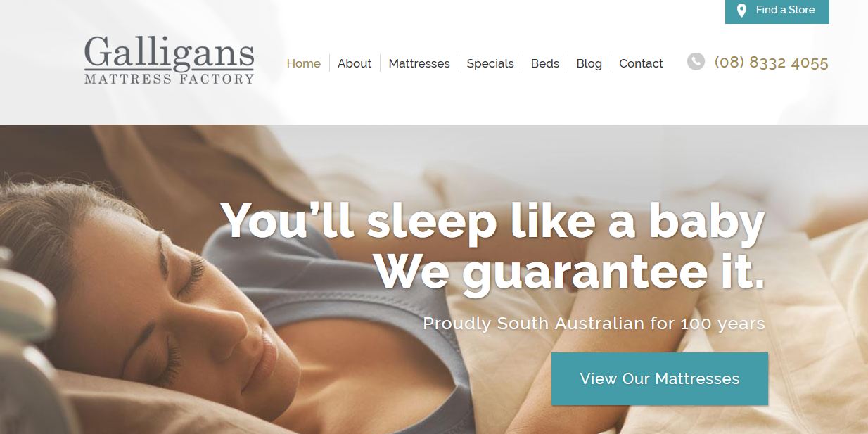
Task: Open the Find a Store page
Action: [x=777, y=11]
